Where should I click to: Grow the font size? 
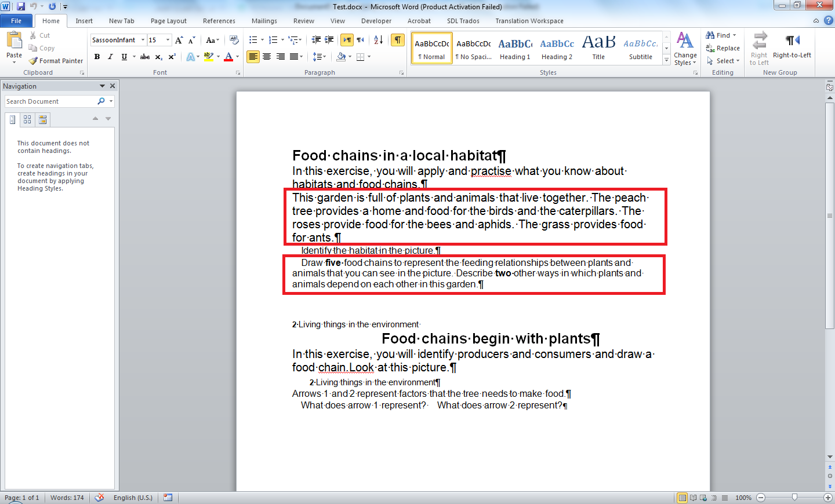(179, 40)
